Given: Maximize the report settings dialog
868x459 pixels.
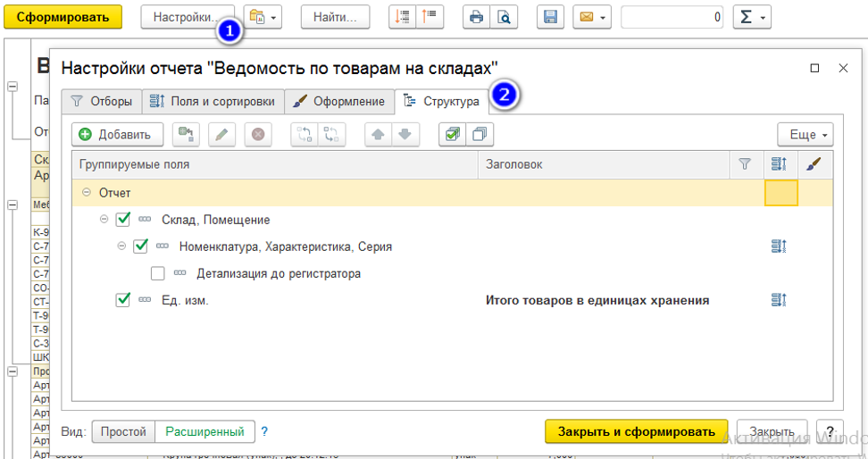Looking at the screenshot, I should pos(814,68).
